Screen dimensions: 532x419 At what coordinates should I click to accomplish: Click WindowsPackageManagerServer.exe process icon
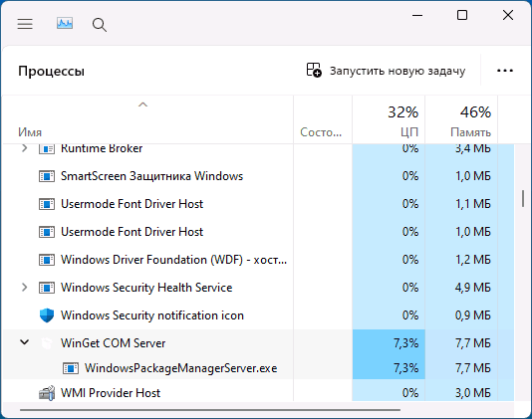tap(71, 368)
